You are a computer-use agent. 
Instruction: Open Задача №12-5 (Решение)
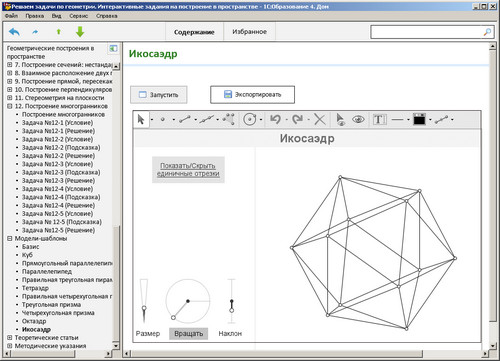58,230
